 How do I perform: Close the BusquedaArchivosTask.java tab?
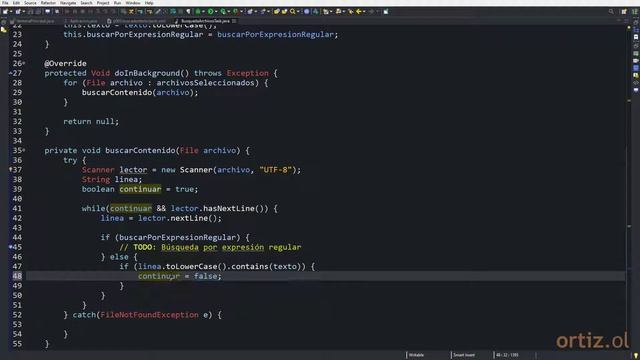click(234, 21)
